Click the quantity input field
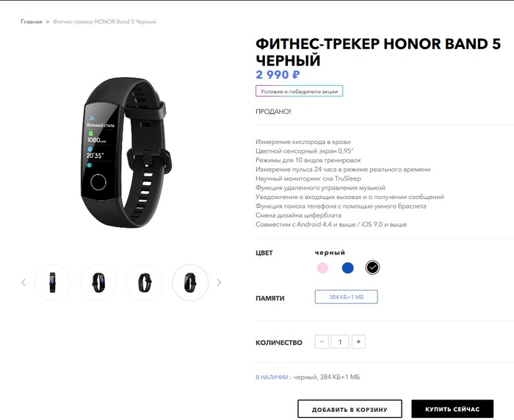The image size is (514, 420). pyautogui.click(x=340, y=341)
